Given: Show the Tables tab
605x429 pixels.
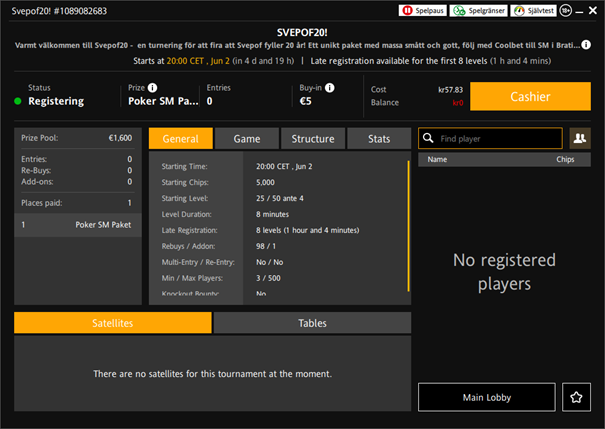Looking at the screenshot, I should (312, 323).
